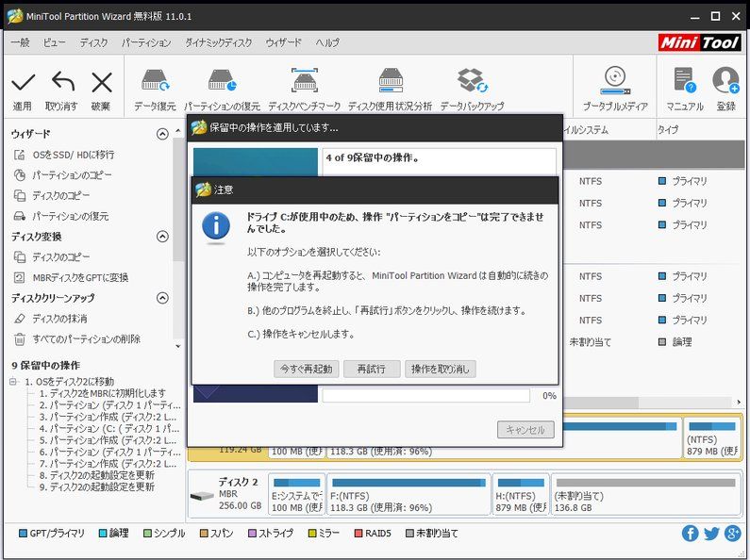The image size is (750, 560).
Task: Select pending operation 1. ディスク2をMBRに初期化します
Action: (103, 393)
